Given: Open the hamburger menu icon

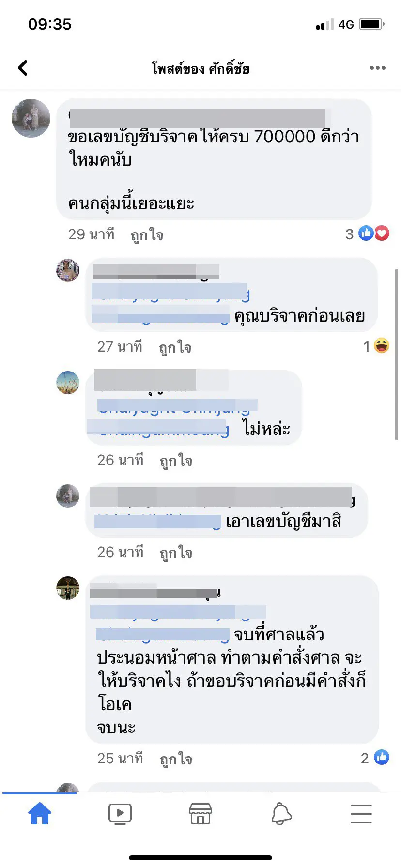Looking at the screenshot, I should 361,814.
